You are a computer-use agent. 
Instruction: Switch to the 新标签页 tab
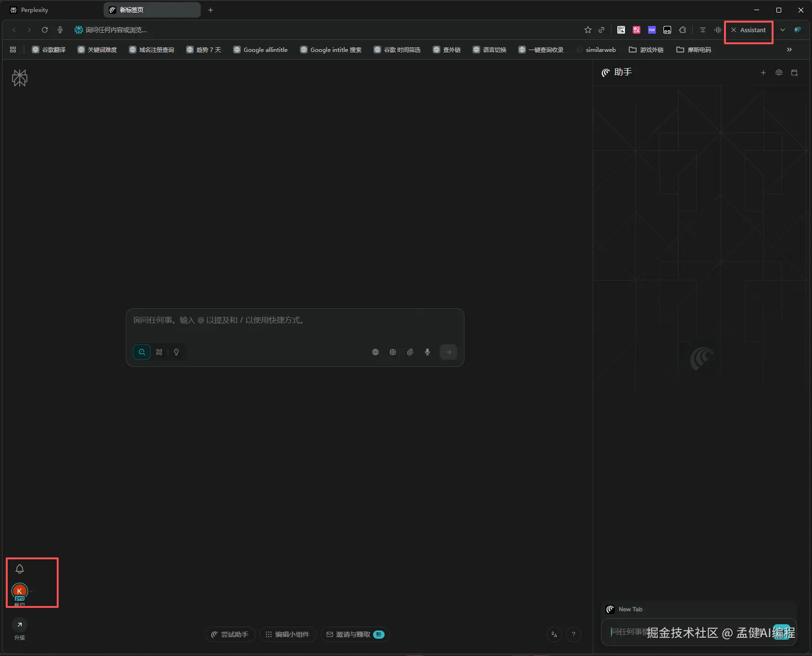coord(151,10)
